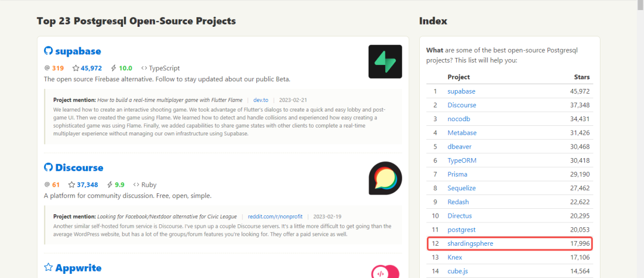Viewport: 644px width, 278px height.
Task: Open the supabase project title link
Action: [x=78, y=51]
